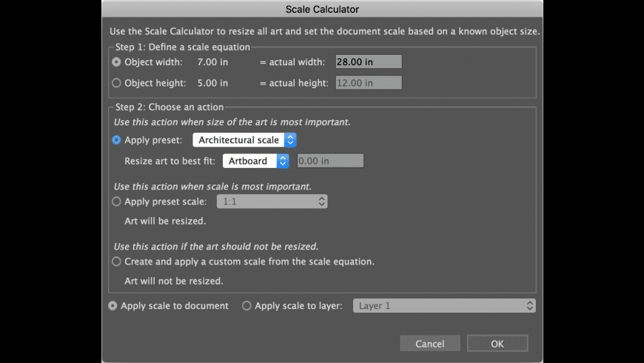Click the '= actual width:' label

[x=292, y=62]
